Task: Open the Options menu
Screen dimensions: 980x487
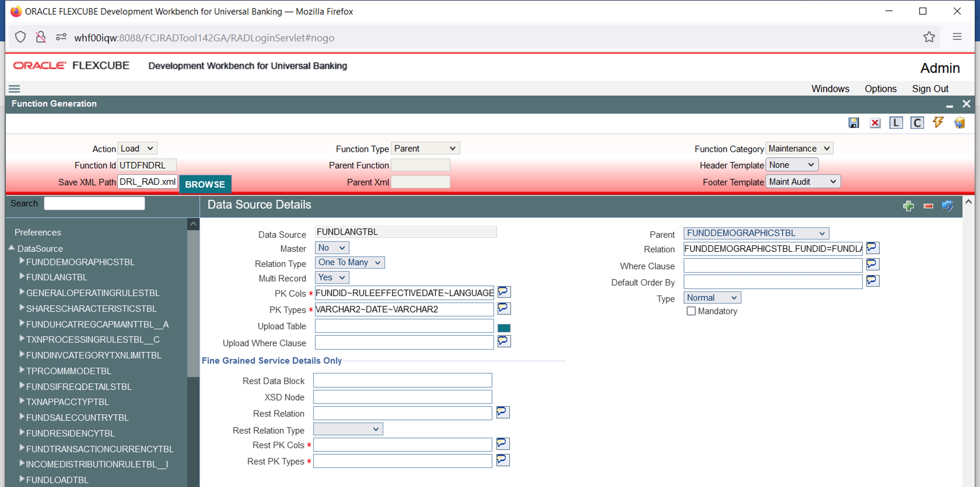Action: tap(880, 89)
